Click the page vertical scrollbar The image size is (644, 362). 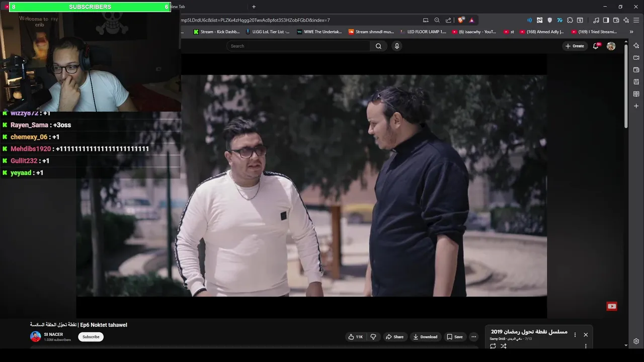[626, 85]
